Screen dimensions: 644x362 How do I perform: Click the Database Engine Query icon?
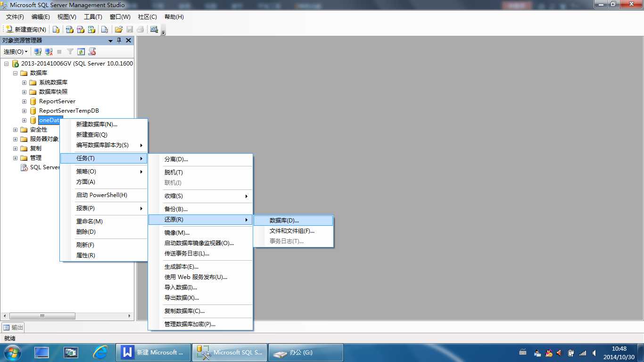click(x=56, y=29)
